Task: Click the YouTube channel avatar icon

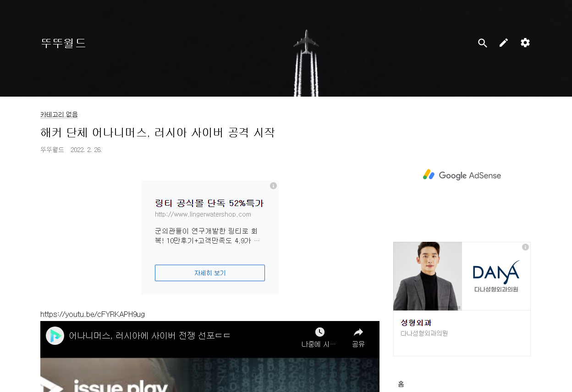Action: [x=55, y=336]
